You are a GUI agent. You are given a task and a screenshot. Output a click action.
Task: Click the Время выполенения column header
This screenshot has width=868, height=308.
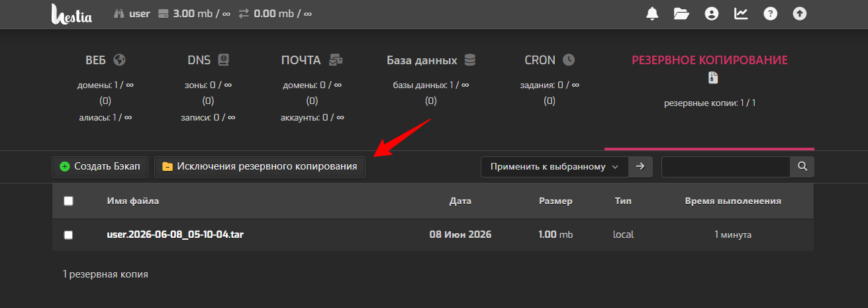733,201
